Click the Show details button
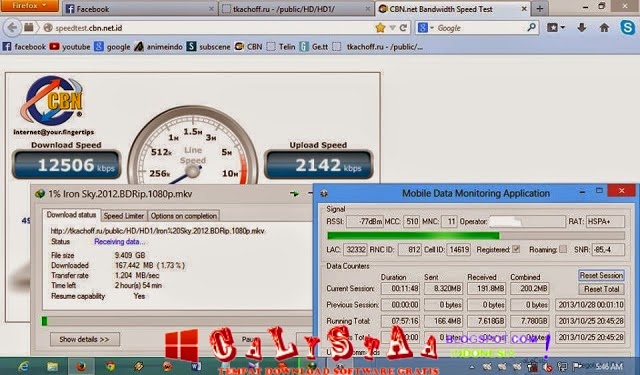This screenshot has width=640, height=375. tap(84, 339)
